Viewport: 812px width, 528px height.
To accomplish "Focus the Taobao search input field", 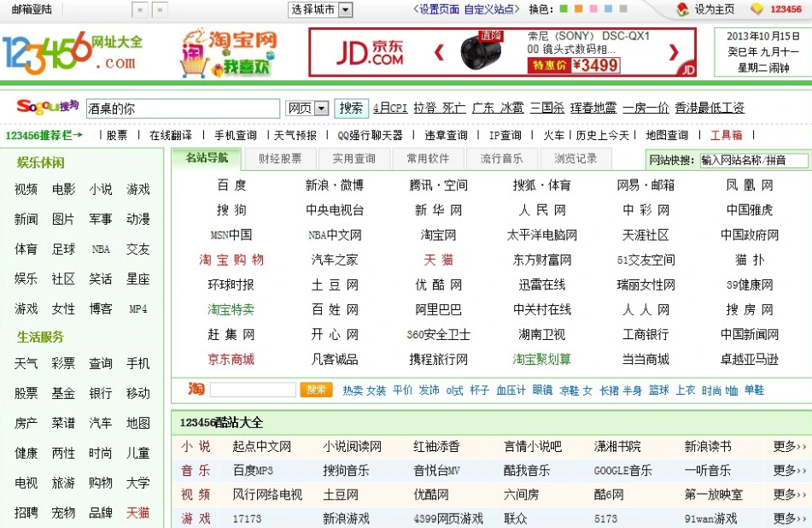I will click(x=254, y=390).
